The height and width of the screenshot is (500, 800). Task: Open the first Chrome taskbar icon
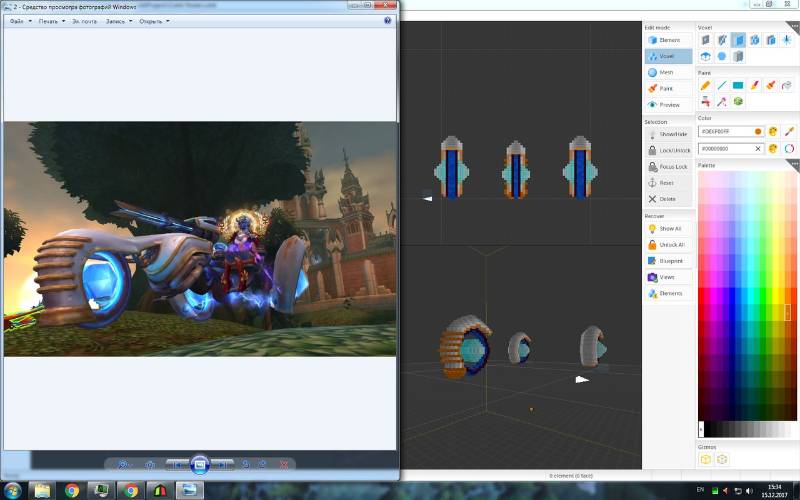(72, 491)
